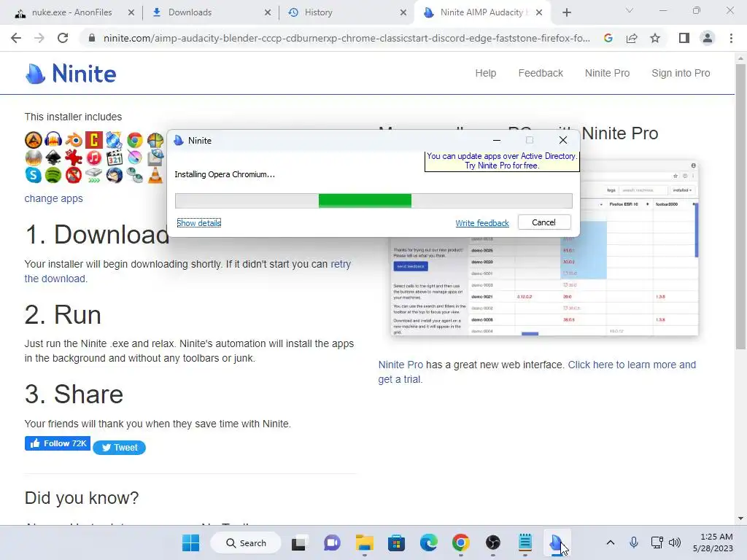747x560 pixels.
Task: Open OBS Studio from the taskbar
Action: 492,542
